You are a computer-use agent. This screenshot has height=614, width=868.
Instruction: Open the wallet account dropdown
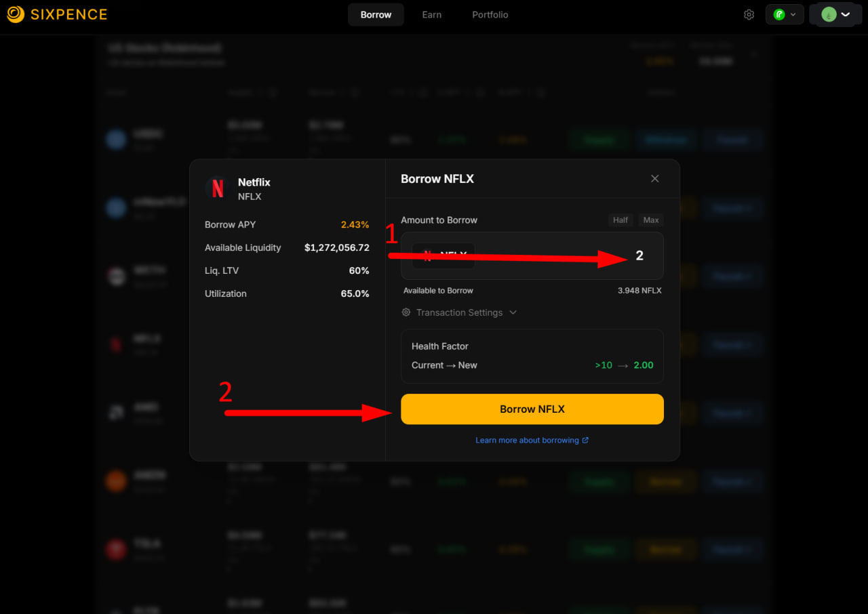[835, 14]
